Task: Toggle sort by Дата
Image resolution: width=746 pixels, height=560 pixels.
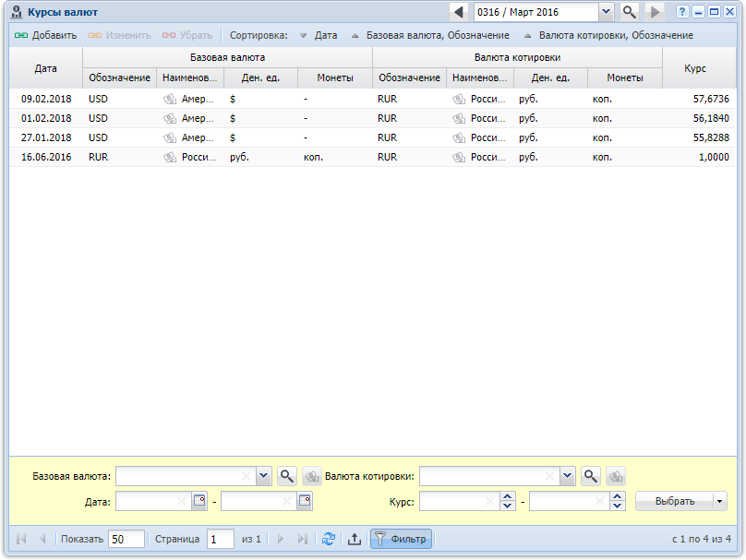Action: pyautogui.click(x=318, y=35)
